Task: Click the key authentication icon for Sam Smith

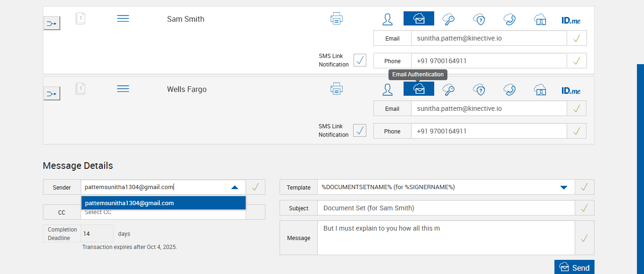Action: point(448,19)
